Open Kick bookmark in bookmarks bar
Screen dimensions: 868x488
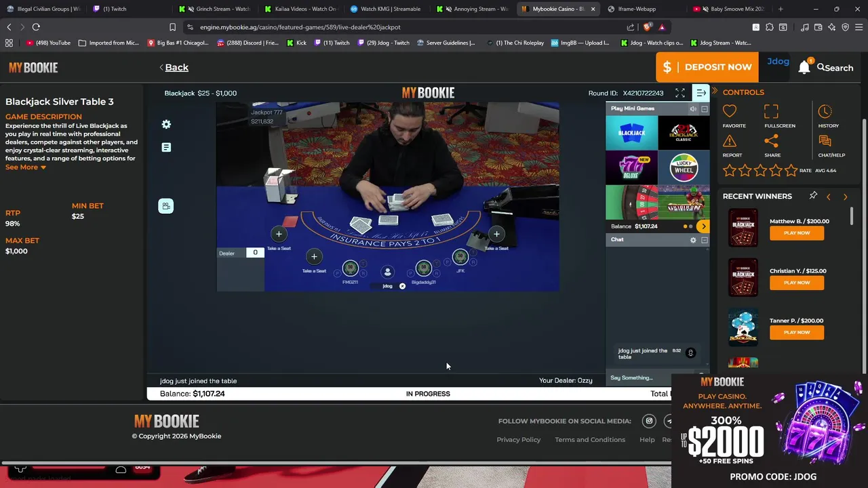click(x=296, y=43)
